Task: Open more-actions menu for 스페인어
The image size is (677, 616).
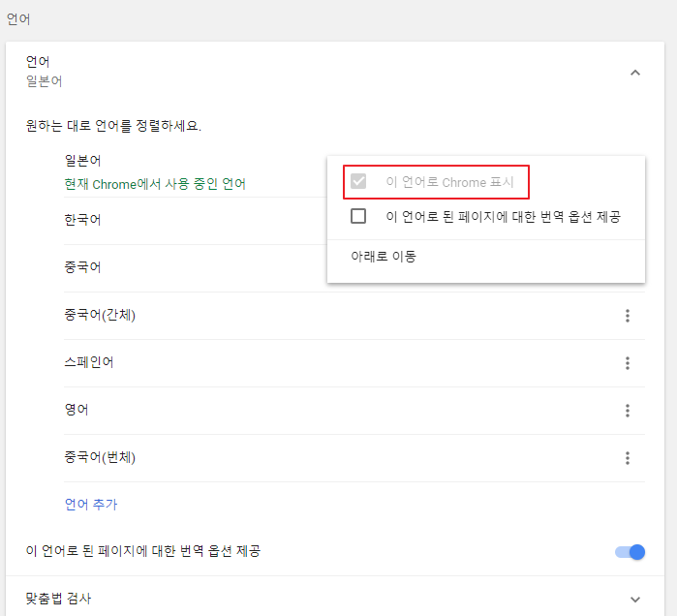Action: click(x=628, y=363)
